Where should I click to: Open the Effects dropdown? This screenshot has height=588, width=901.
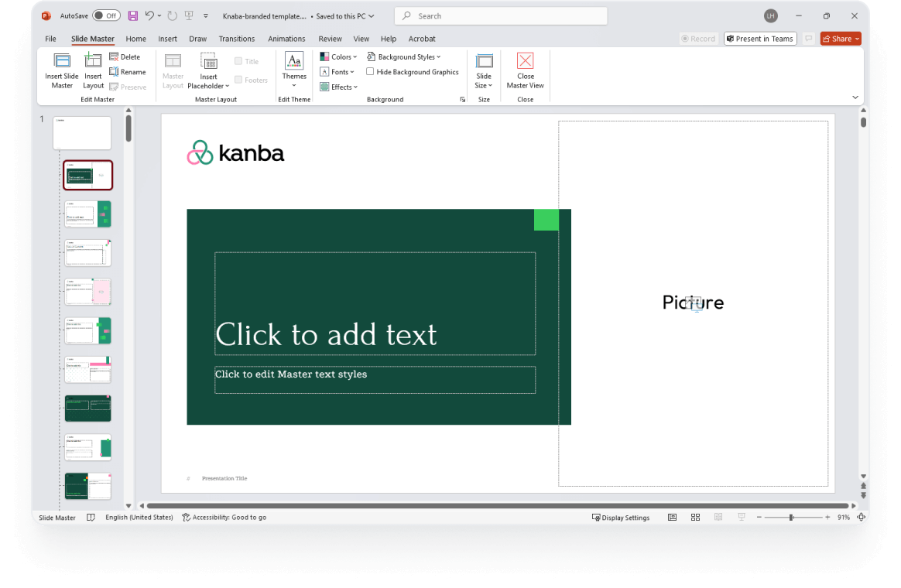click(x=338, y=87)
